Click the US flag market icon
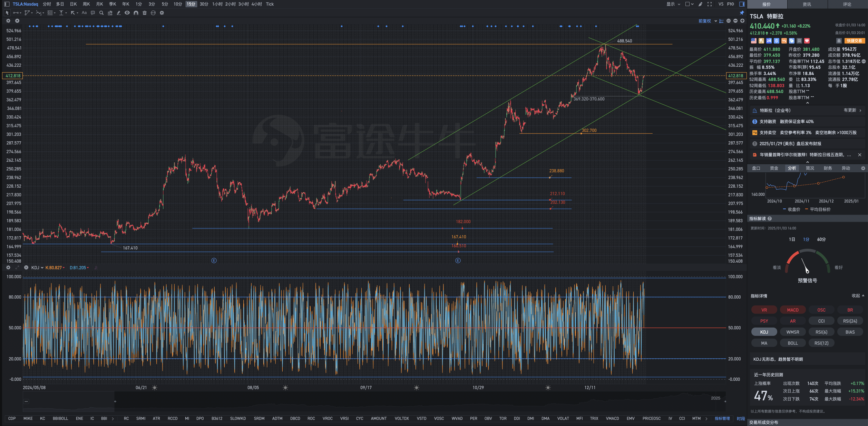 [x=754, y=41]
